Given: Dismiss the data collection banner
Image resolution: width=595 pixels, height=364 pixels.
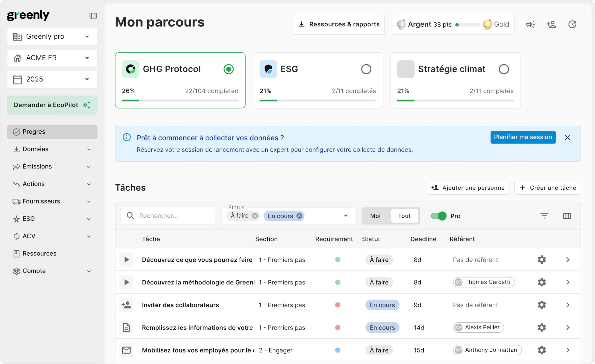Looking at the screenshot, I should [x=568, y=138].
